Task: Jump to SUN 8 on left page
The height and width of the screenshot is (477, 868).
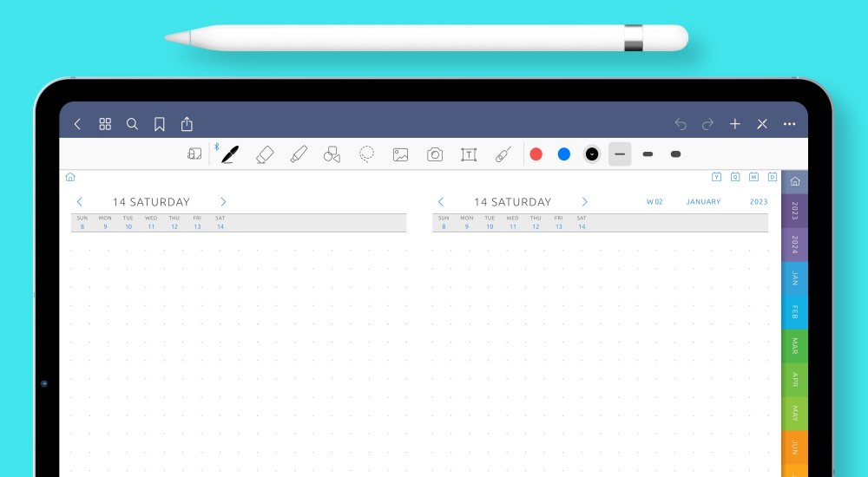Action: [x=82, y=222]
